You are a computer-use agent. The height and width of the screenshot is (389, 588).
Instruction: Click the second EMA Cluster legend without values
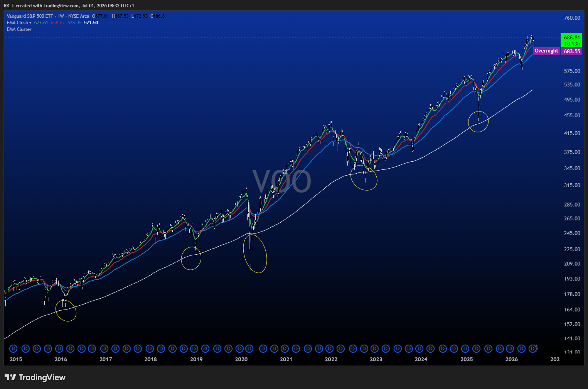click(x=19, y=29)
